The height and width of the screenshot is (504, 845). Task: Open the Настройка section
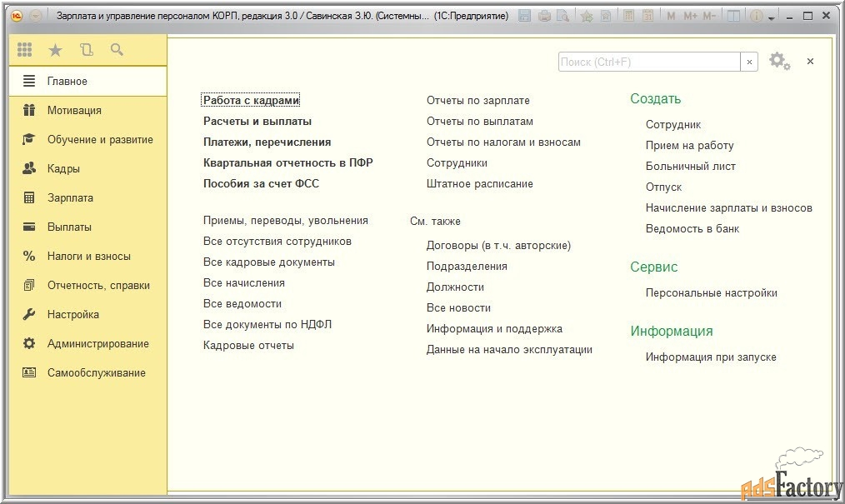(87, 314)
